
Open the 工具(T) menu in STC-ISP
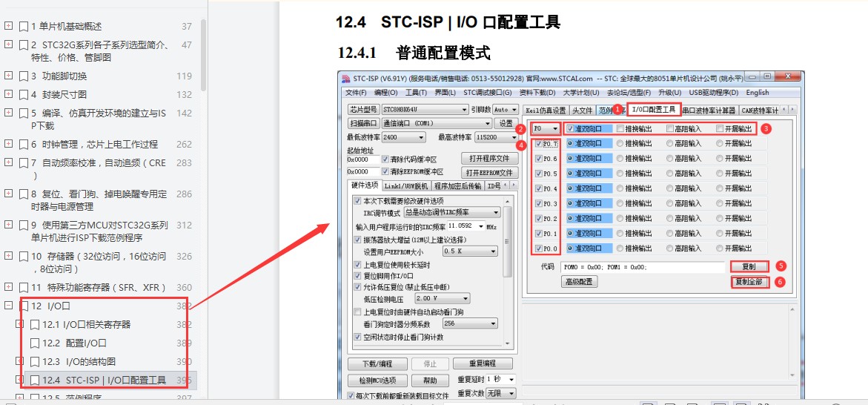pos(416,93)
